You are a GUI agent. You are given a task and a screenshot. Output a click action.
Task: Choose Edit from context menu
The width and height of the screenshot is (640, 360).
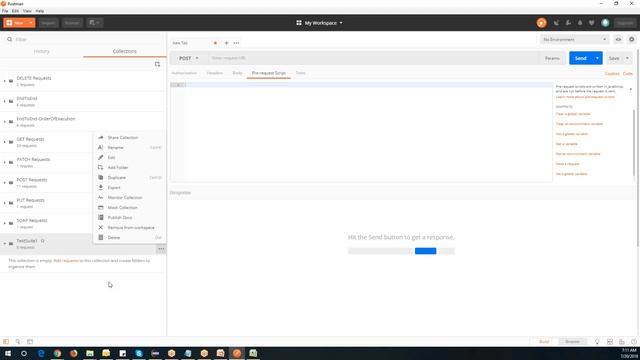[130, 158]
